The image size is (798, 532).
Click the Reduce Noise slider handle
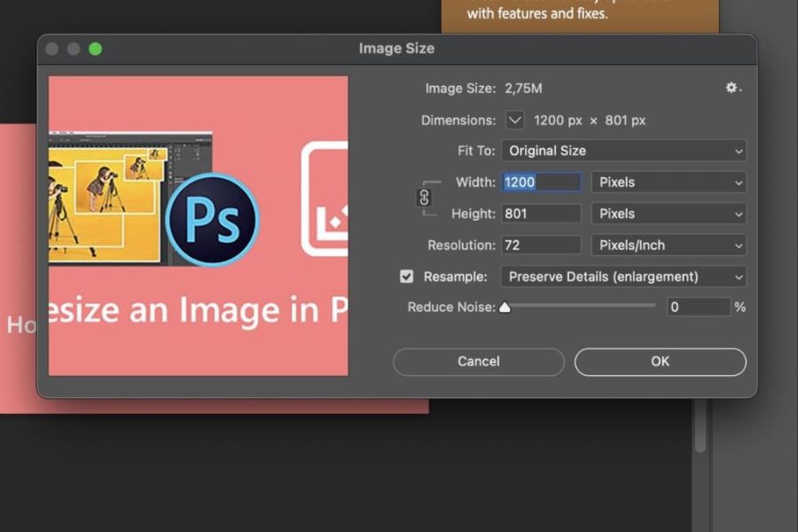(x=505, y=308)
